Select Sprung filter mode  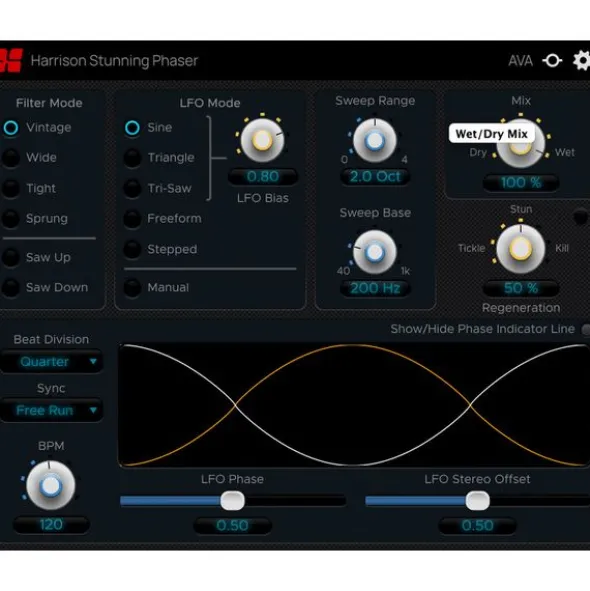[x=11, y=218]
